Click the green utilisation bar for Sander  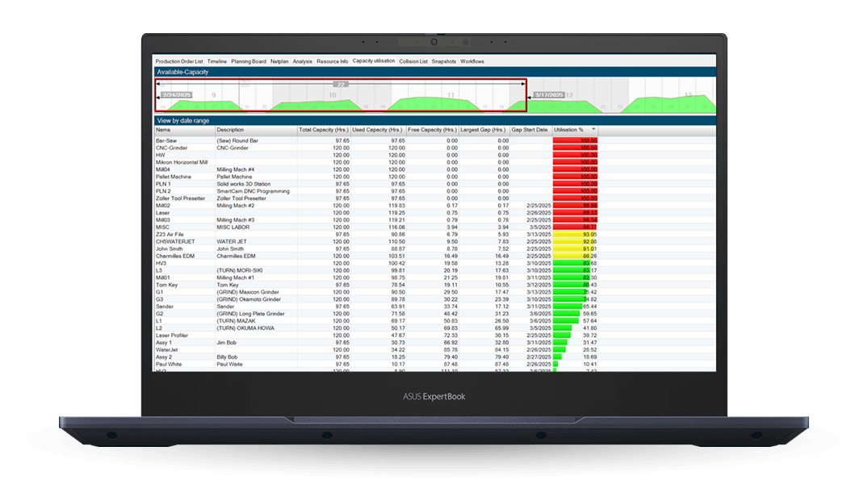click(568, 307)
